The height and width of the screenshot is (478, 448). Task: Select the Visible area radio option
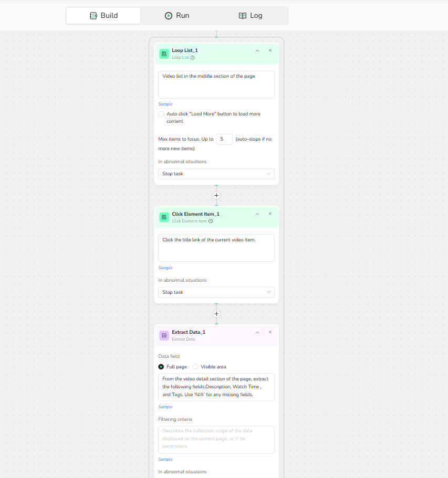click(x=195, y=367)
